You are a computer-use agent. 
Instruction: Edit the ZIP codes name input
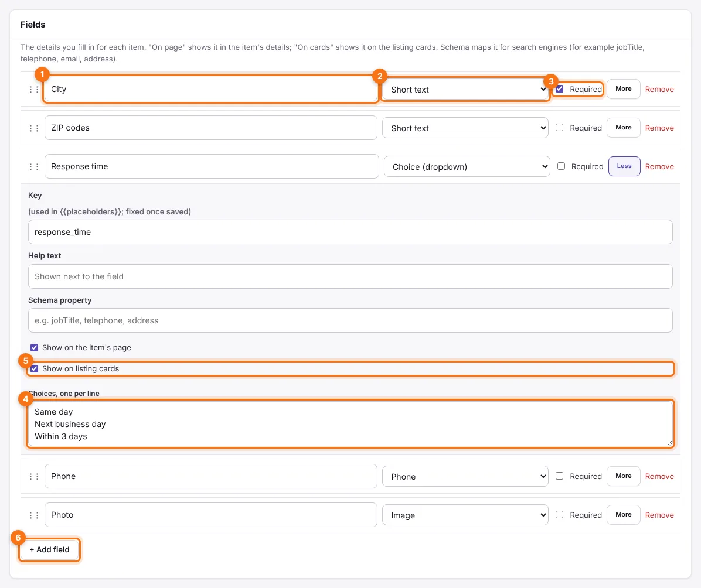tap(211, 128)
